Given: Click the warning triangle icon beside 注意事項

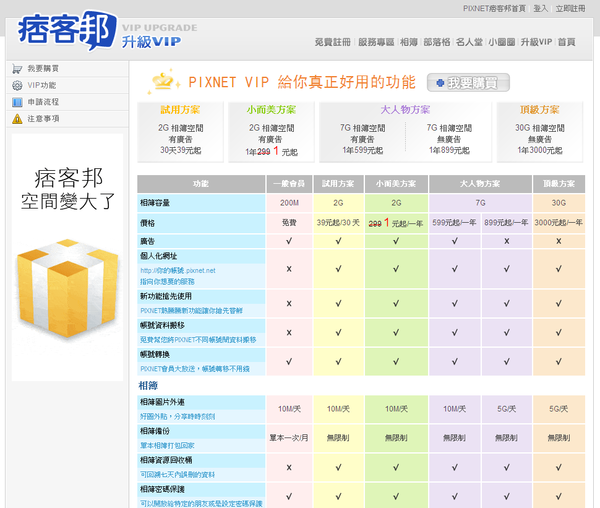Looking at the screenshot, I should pyautogui.click(x=17, y=119).
